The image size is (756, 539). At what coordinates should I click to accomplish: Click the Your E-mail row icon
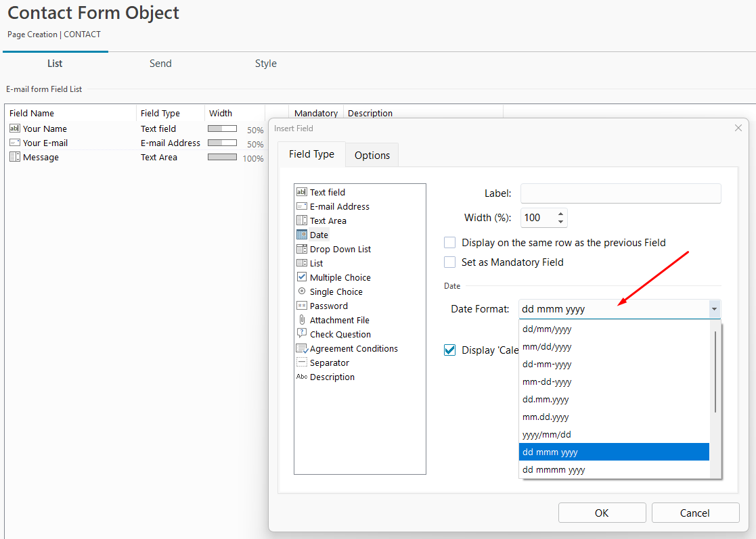14,143
